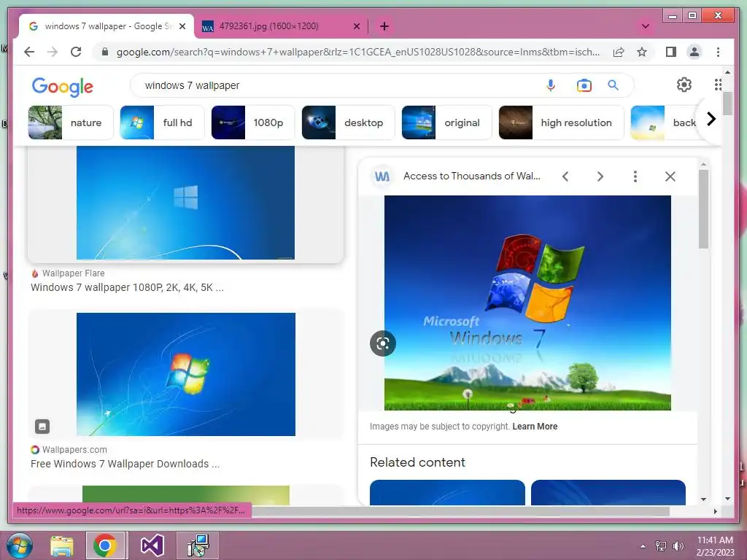The width and height of the screenshot is (747, 560).
Task: Open Windows 7 wallpaper 1080P, 2K link
Action: [127, 287]
